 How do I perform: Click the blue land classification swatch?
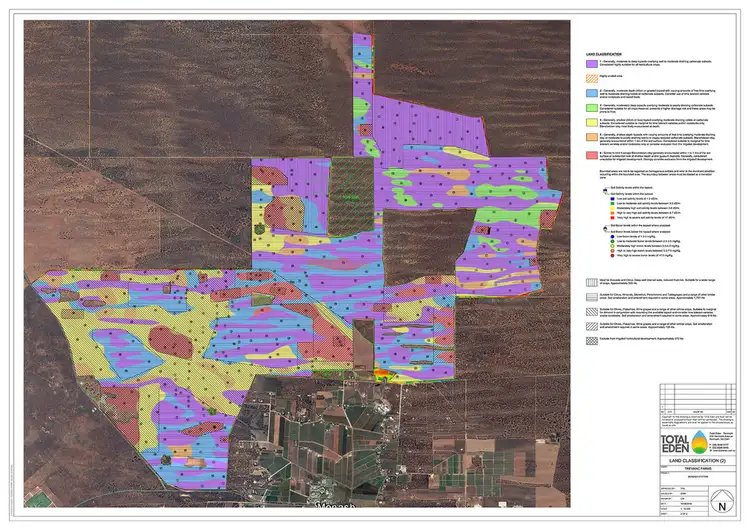[x=593, y=90]
